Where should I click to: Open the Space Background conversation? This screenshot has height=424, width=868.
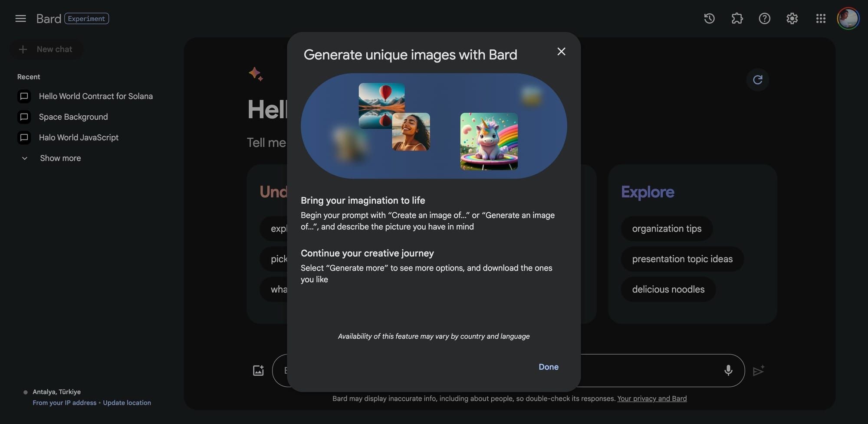(73, 117)
